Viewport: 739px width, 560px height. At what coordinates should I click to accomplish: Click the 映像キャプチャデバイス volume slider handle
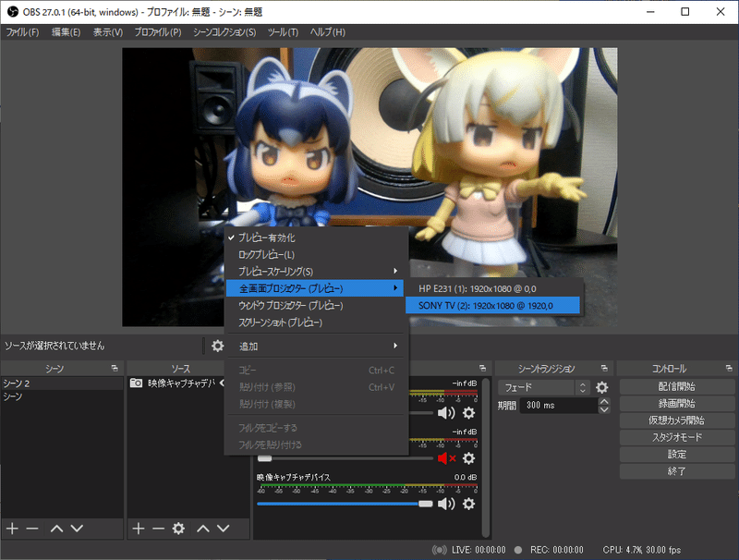(x=426, y=504)
